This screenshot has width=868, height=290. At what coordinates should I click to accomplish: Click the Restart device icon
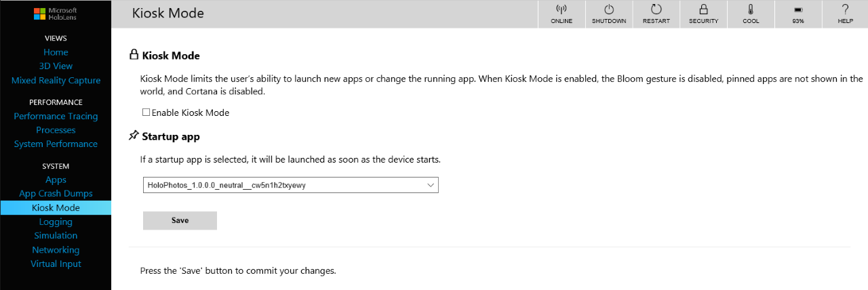656,10
